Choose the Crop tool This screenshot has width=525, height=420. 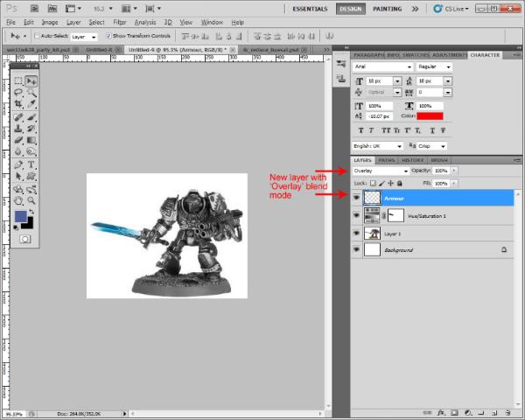pos(18,104)
